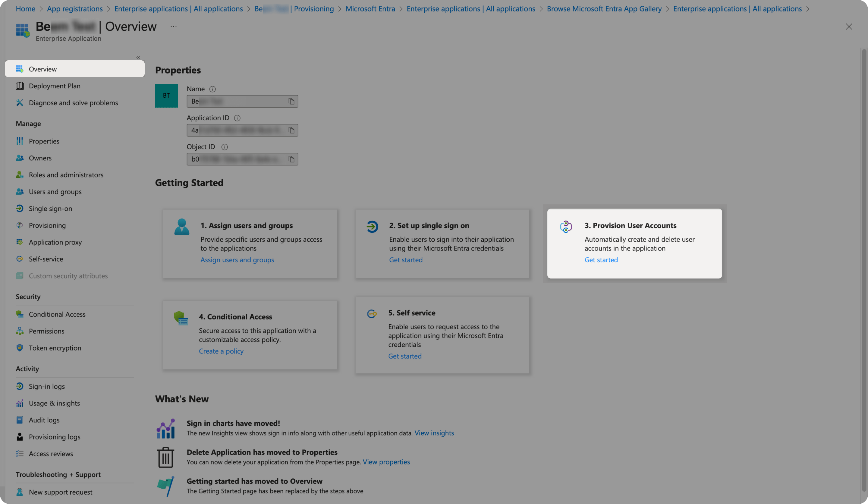This screenshot has width=868, height=504.
Task: Click the Self-service icon in sidebar
Action: (x=20, y=259)
